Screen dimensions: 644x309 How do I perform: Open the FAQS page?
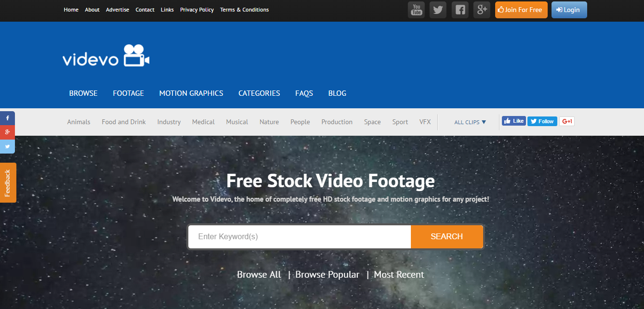tap(304, 93)
